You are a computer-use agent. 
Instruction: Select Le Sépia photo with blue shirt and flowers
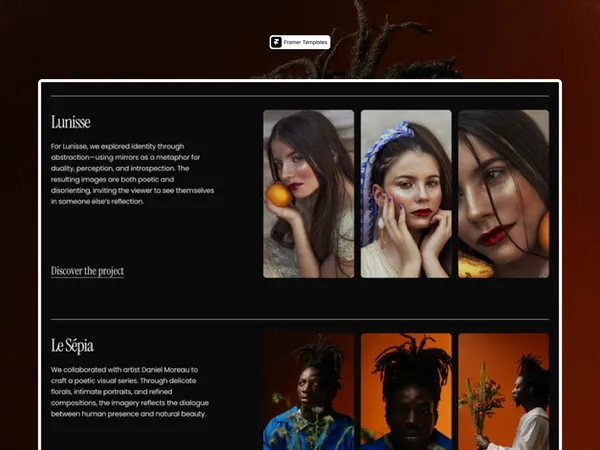[308, 391]
